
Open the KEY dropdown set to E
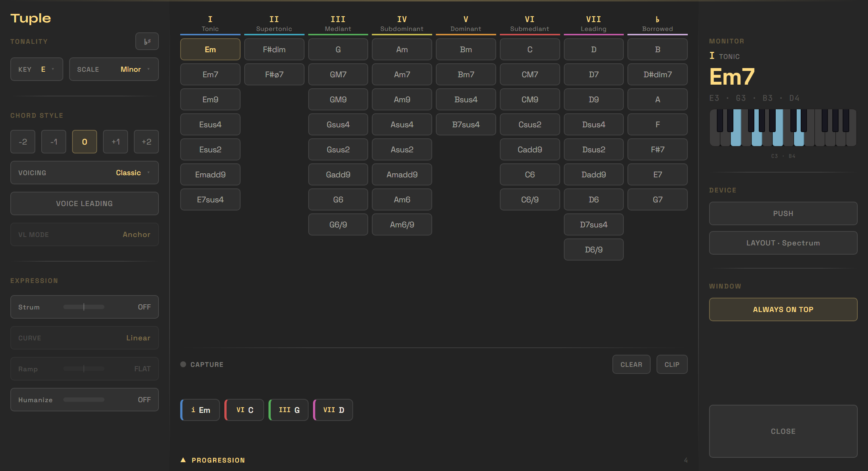click(x=37, y=69)
